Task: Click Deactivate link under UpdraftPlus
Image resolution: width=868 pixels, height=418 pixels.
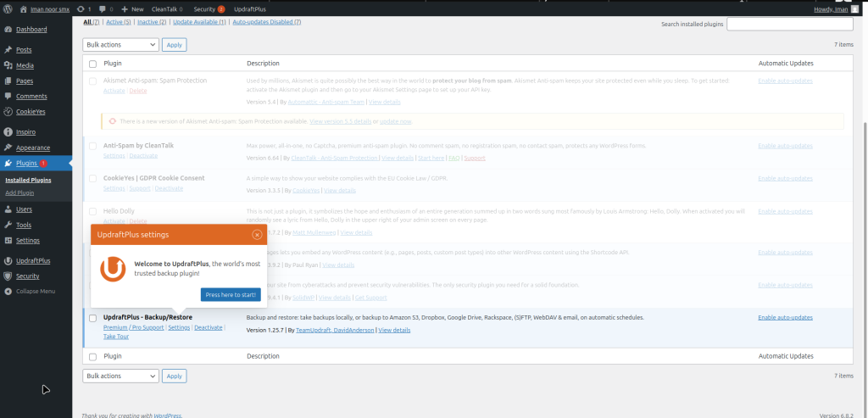Action: [208, 327]
